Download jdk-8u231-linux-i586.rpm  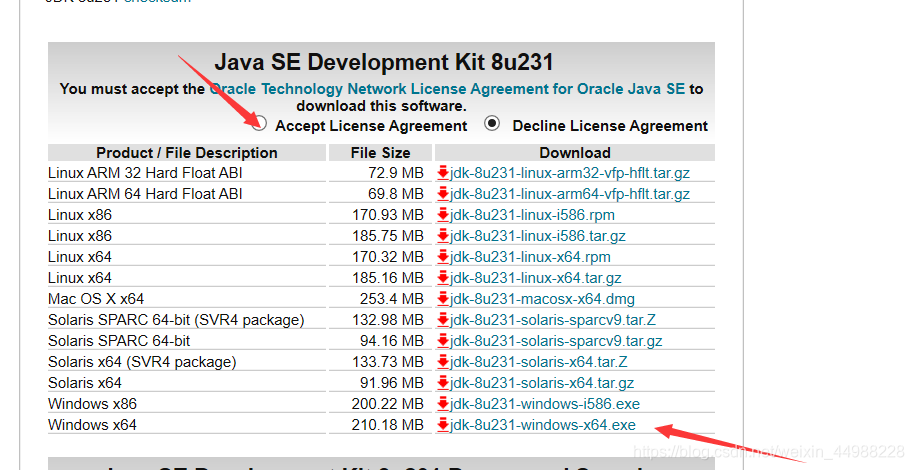(532, 215)
